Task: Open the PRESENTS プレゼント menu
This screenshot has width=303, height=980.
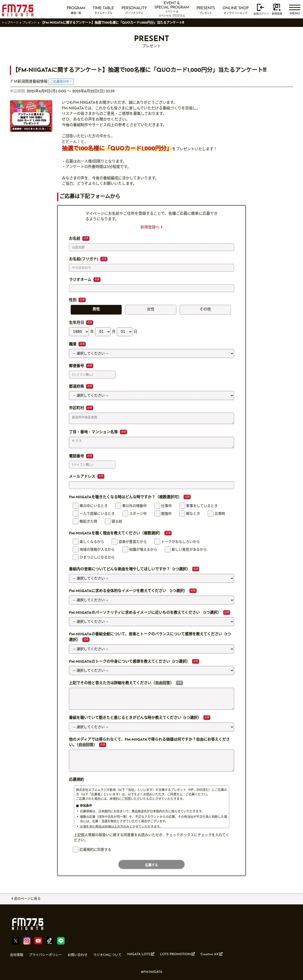Action: [x=206, y=10]
